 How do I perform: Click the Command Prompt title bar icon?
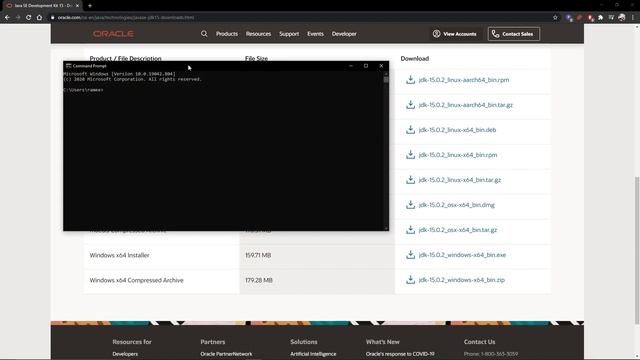pyautogui.click(x=69, y=66)
